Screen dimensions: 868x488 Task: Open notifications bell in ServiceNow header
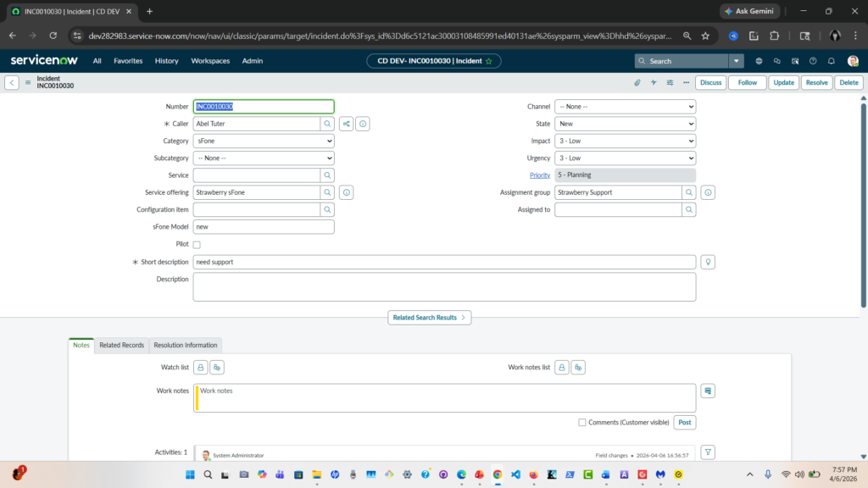pyautogui.click(x=832, y=61)
